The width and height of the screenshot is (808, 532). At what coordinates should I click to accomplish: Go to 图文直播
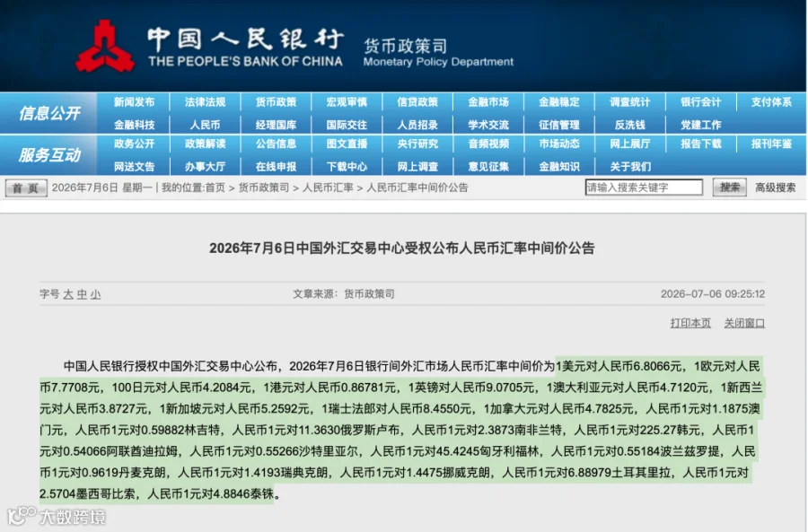(x=347, y=144)
